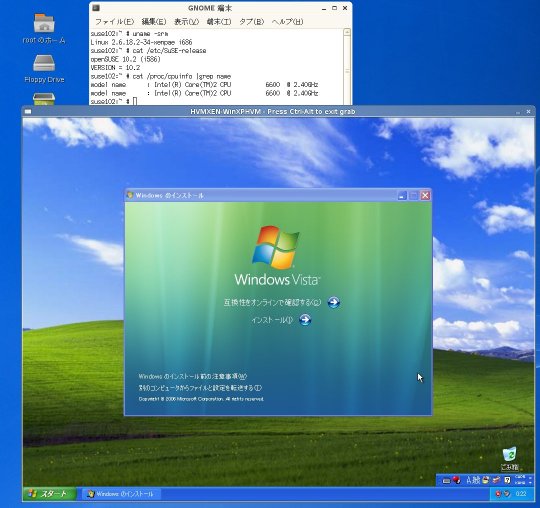The width and height of the screenshot is (540, 508).
Task: Open Windows のインストール前の注意事項 link
Action: coord(193,376)
